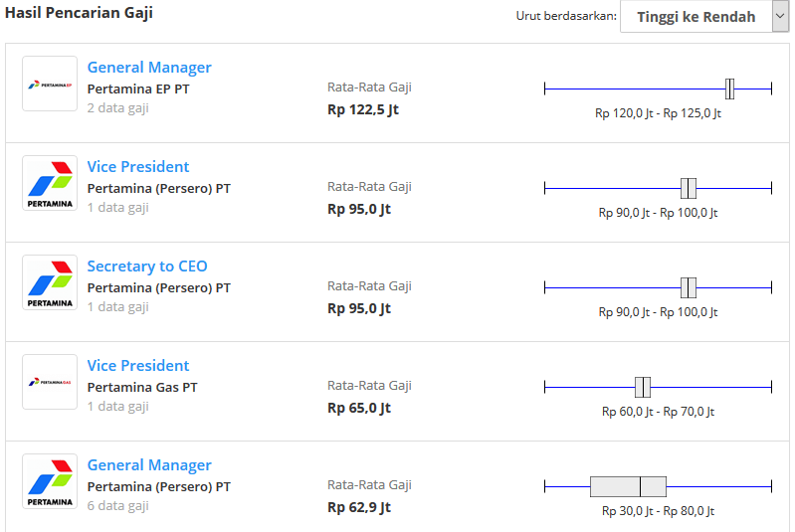Click the Pertamina logo beside Secretary to CEO

coord(50,282)
